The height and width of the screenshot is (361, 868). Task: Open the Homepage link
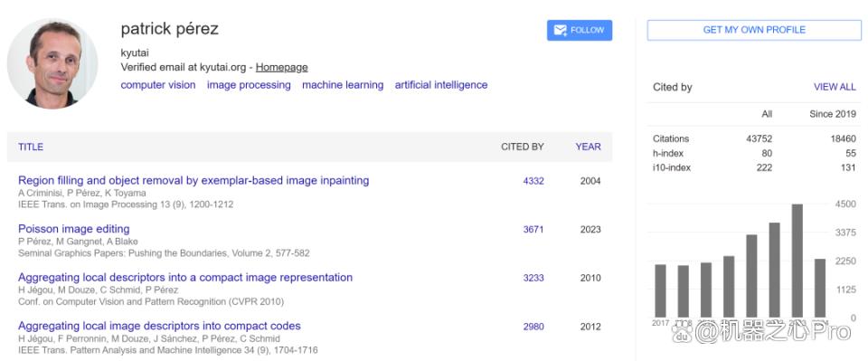click(x=282, y=68)
